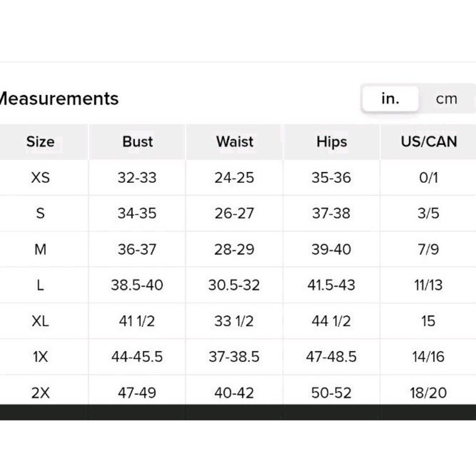Select the 2X size row label
The width and height of the screenshot is (476, 476).
40,393
